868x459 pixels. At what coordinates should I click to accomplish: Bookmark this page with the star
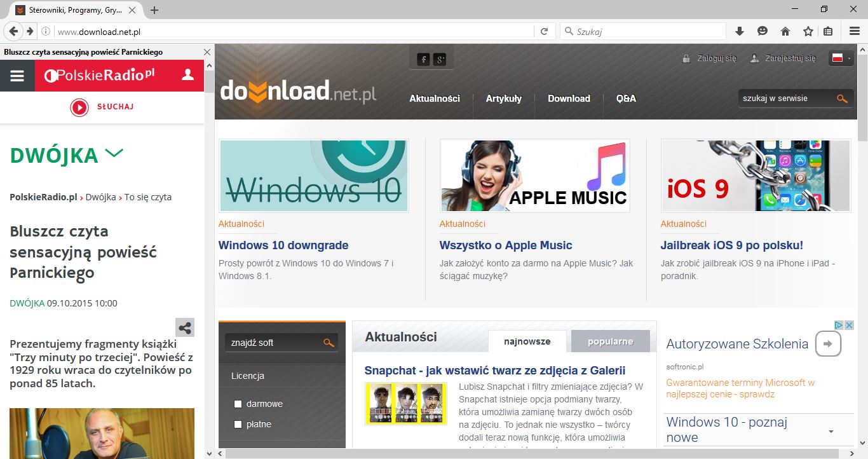[808, 31]
